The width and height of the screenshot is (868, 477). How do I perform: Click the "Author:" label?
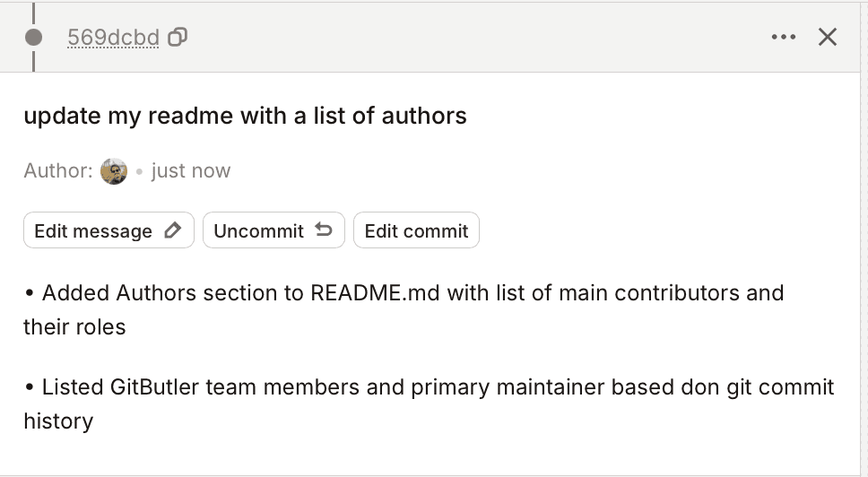pos(57,170)
